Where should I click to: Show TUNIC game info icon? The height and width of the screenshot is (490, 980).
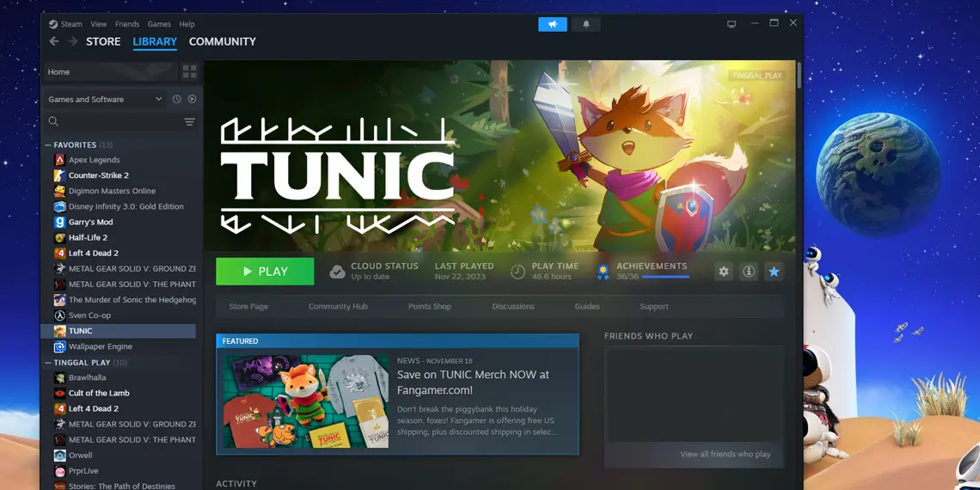(x=749, y=272)
